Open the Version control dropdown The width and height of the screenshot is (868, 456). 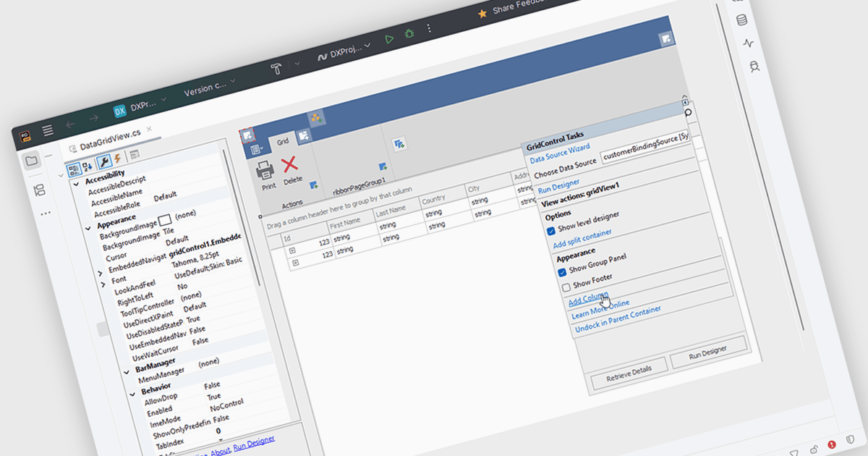(210, 87)
